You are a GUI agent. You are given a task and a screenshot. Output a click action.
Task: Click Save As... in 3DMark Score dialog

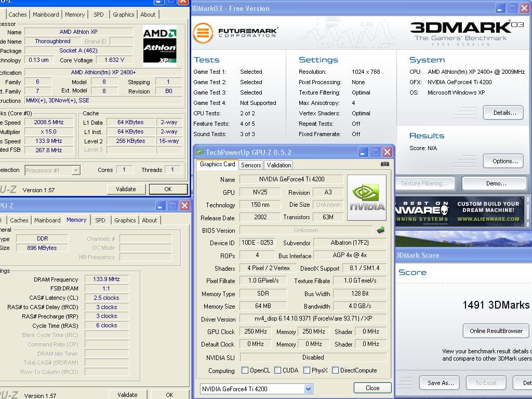click(440, 383)
